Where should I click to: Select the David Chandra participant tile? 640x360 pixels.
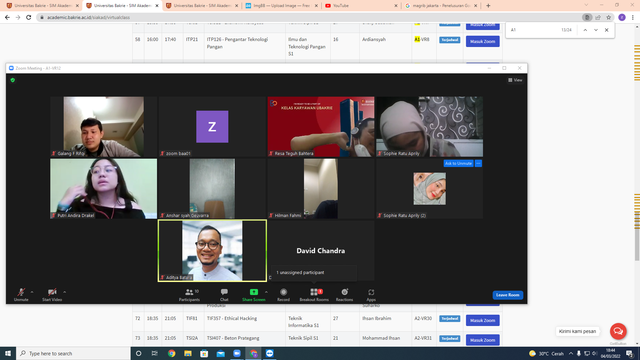pos(321,251)
